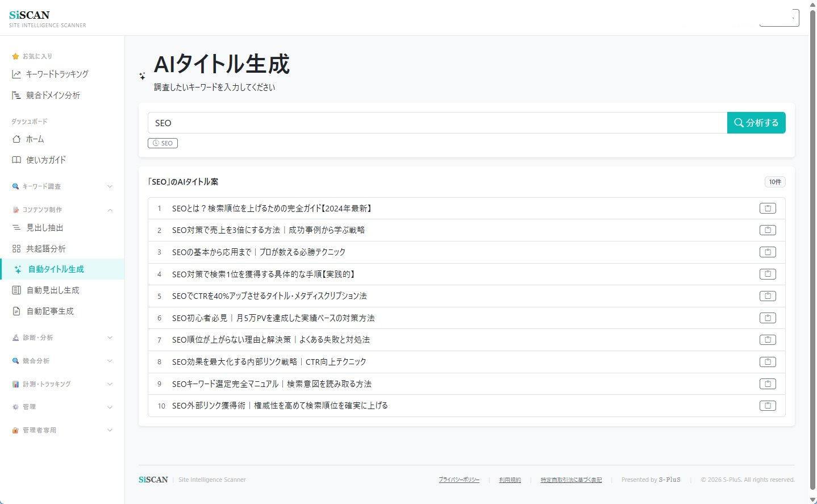Screen dimensions: 817x504
Task: Select title 'SEOとは？検索順位を上げるための完全ガイド'
Action: (x=273, y=209)
